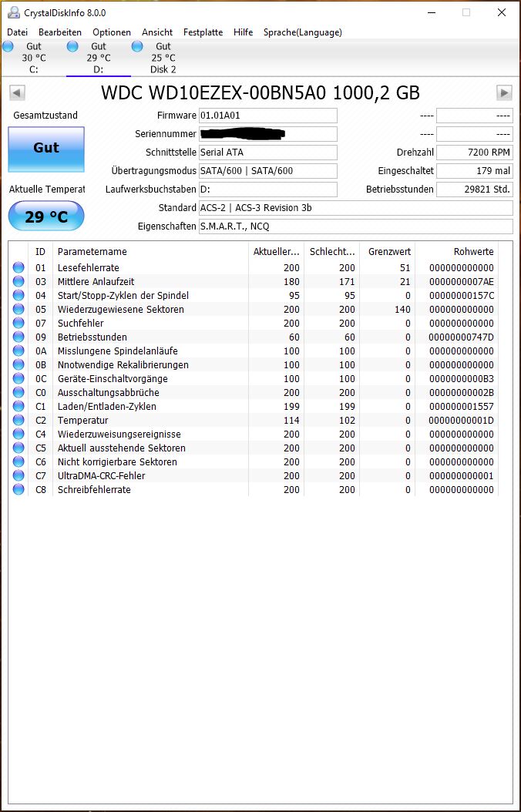Open the Optionen menu
This screenshot has height=812, width=521.
click(112, 32)
